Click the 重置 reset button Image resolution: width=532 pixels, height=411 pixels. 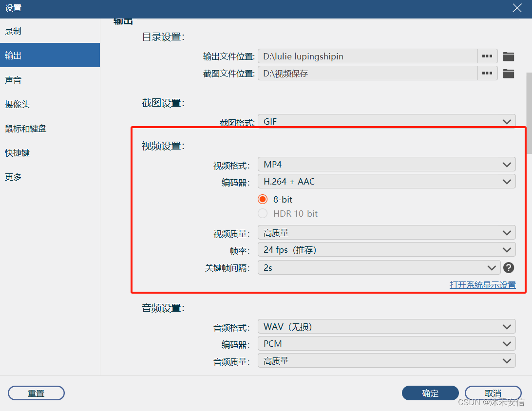click(x=37, y=393)
